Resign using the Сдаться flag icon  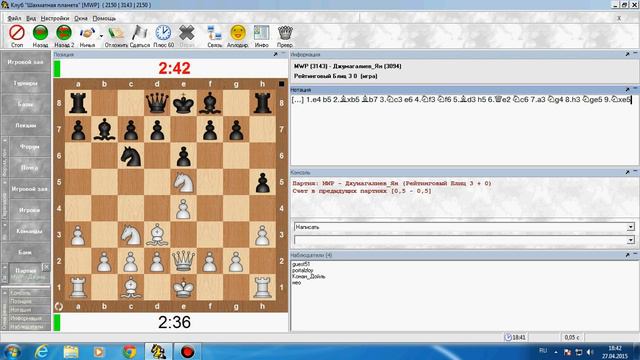139,33
